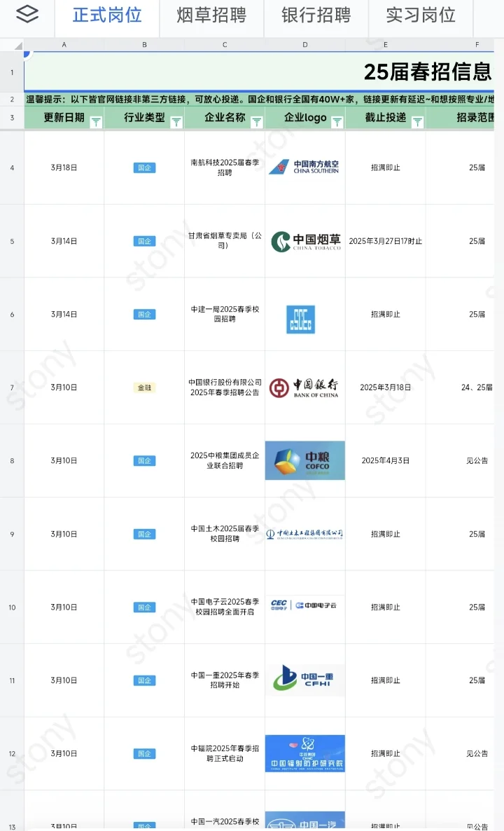Image resolution: width=504 pixels, height=831 pixels.
Task: Click the 国企 tag in the 甘肃省烟草 row
Action: click(x=144, y=241)
